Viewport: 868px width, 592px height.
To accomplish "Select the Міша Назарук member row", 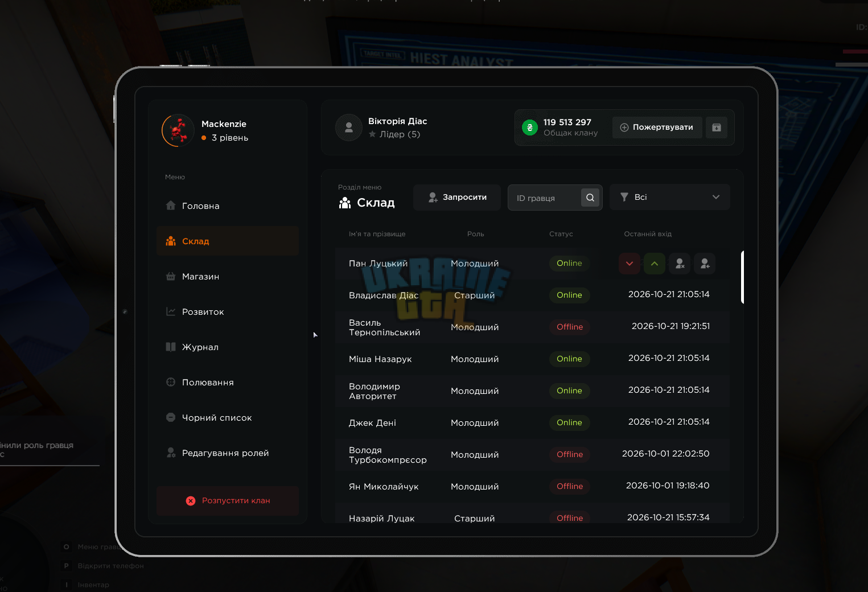I will 532,359.
